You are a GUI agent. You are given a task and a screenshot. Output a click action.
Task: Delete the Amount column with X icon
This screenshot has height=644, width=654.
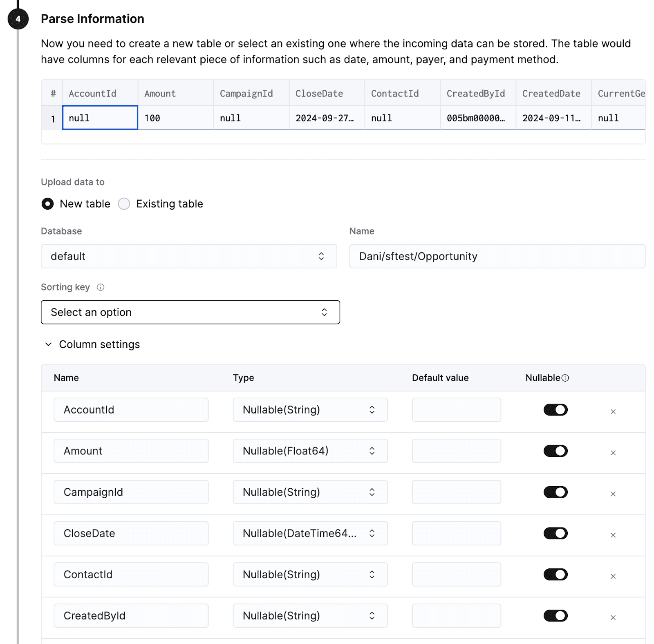point(613,453)
